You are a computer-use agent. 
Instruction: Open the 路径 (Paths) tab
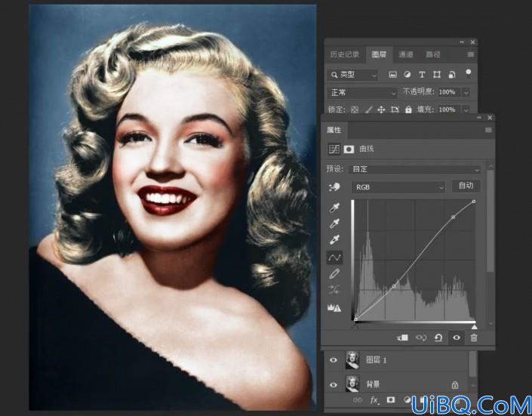[433, 54]
